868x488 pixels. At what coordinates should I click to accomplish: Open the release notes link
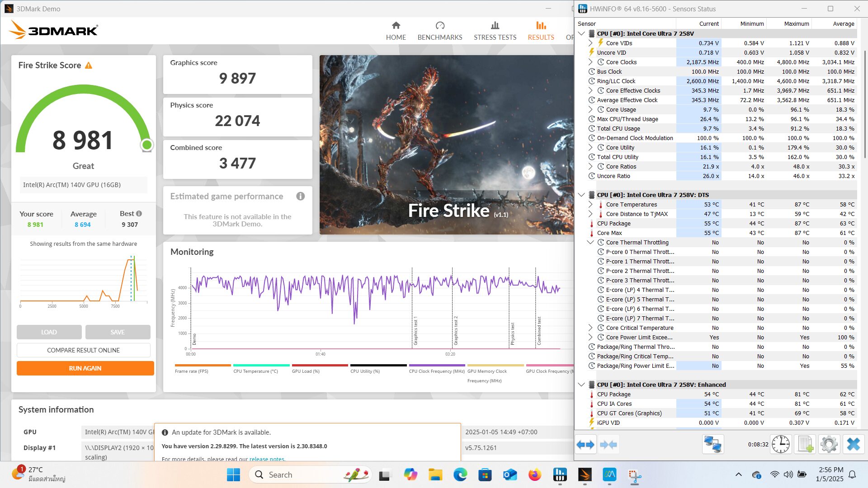coord(267,459)
